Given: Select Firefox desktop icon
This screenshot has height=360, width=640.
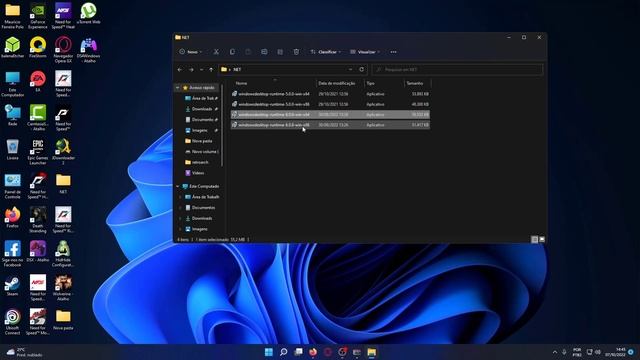Looking at the screenshot, I should coord(13,217).
